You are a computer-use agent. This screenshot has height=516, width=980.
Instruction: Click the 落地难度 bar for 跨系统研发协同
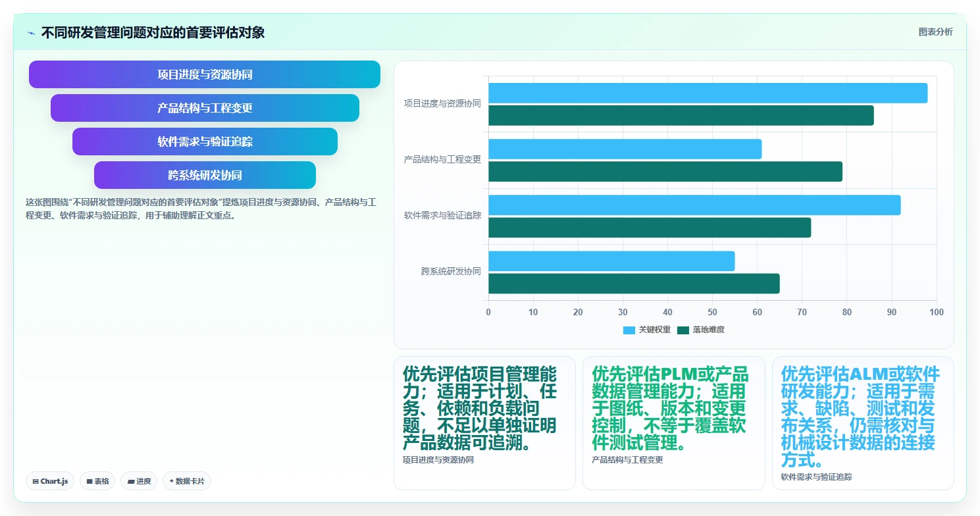[634, 283]
